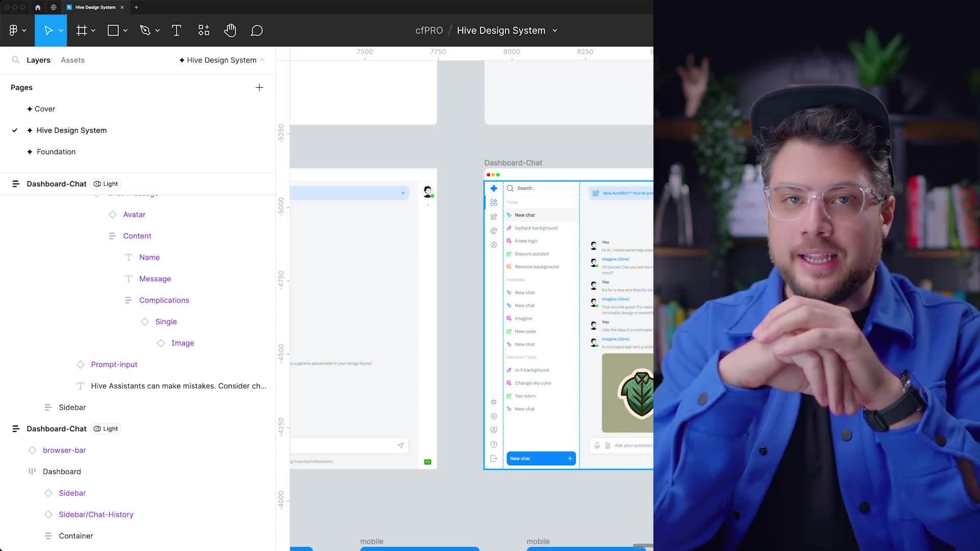Open the Pen tools dropdown chevron
980x551 pixels.
tap(157, 31)
